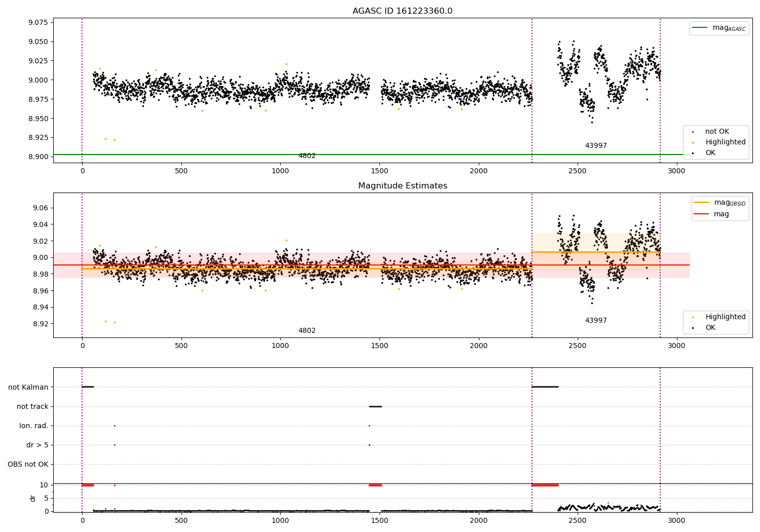This screenshot has width=760, height=532.
Task: Click the 'not Kalman' row label
Action: click(28, 388)
